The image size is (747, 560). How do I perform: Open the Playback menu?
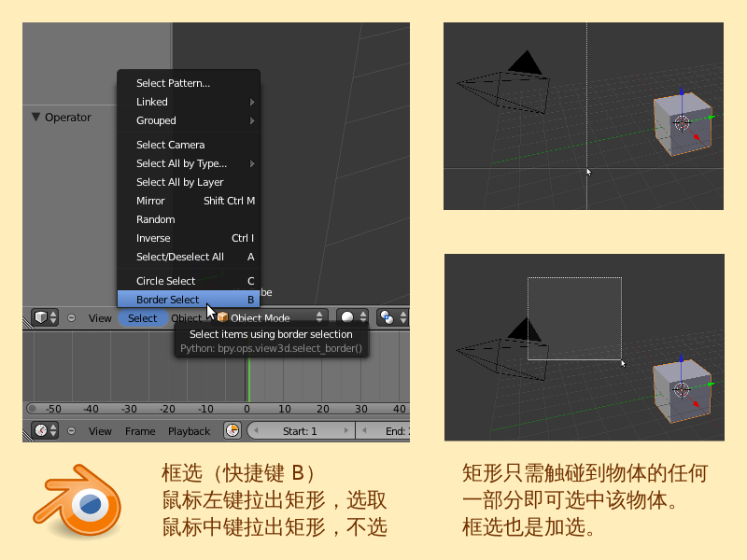(x=189, y=431)
